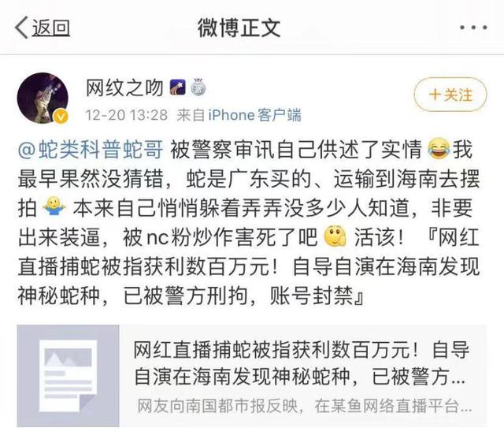
Task: Open 网纹之吻 profile avatar
Action: click(43, 99)
